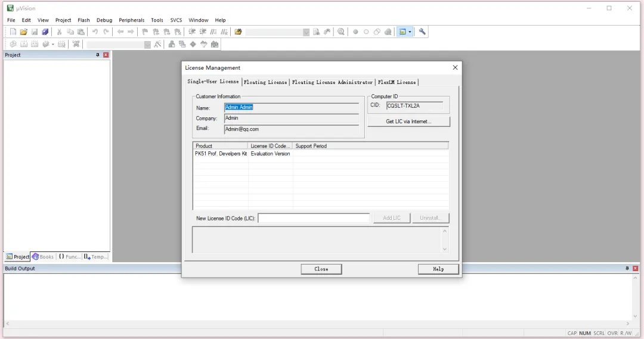This screenshot has height=339, width=644.
Task: Pin the Build Output panel
Action: [x=627, y=269]
